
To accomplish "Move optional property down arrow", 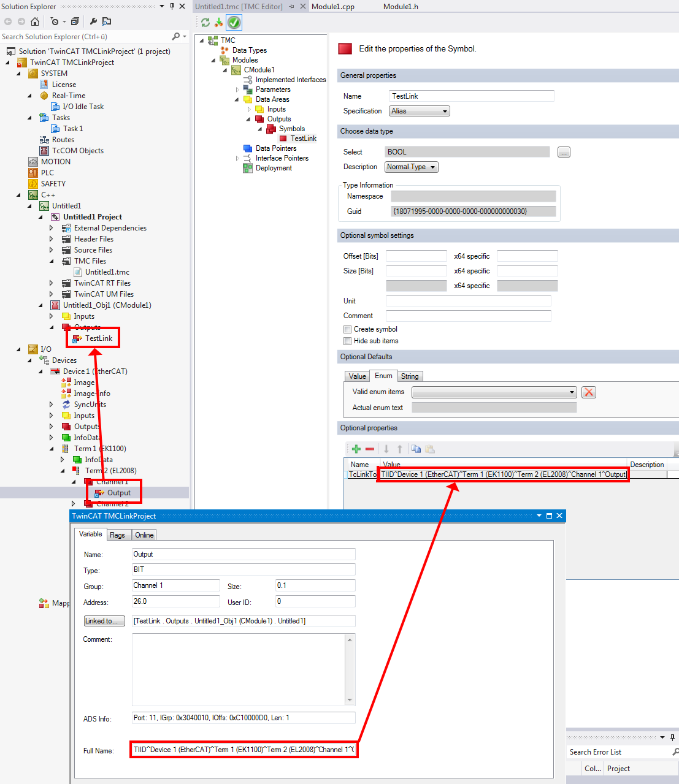I will pyautogui.click(x=386, y=449).
